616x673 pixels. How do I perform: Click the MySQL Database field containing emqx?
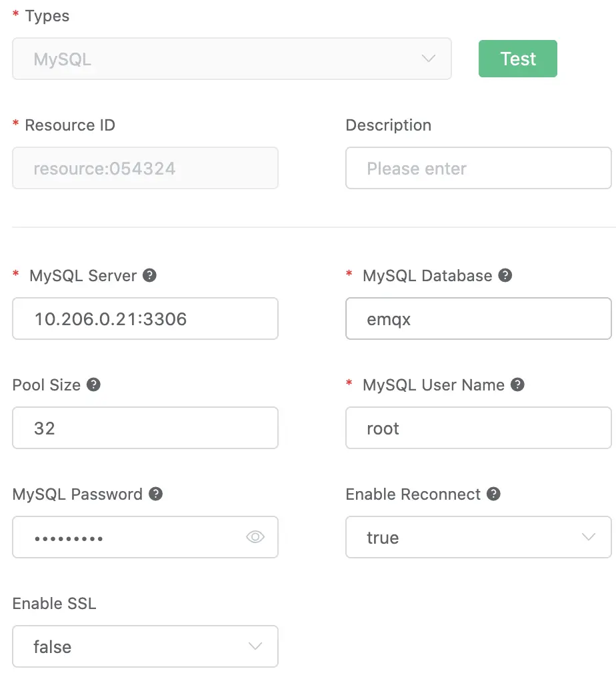tap(478, 319)
